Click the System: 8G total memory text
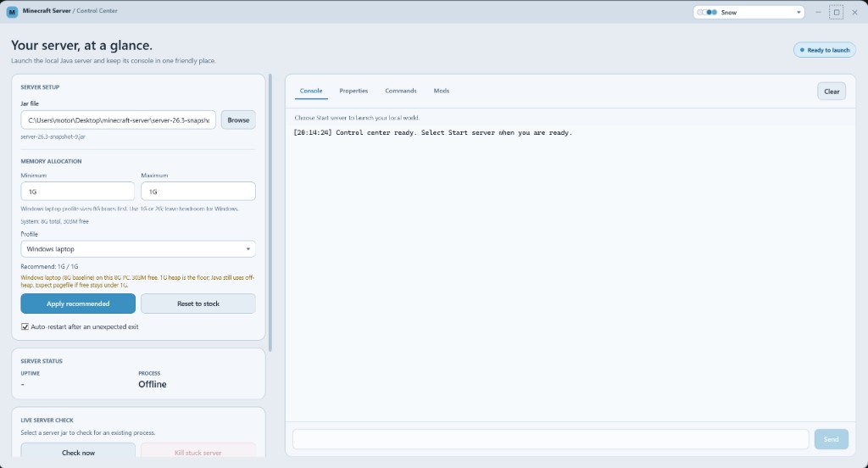868x468 pixels. pyautogui.click(x=55, y=221)
